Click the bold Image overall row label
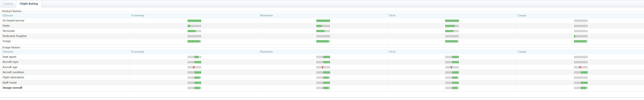The height and width of the screenshot is (100, 644). pyautogui.click(x=12, y=88)
